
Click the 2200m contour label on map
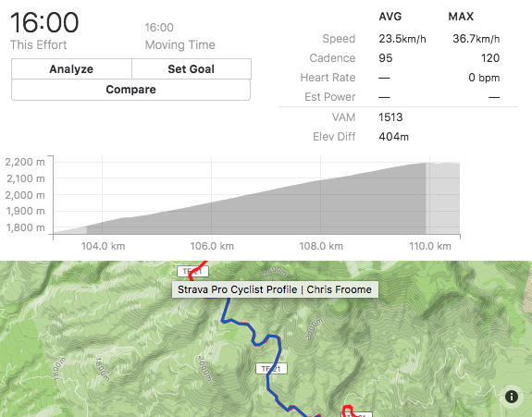coord(314,329)
